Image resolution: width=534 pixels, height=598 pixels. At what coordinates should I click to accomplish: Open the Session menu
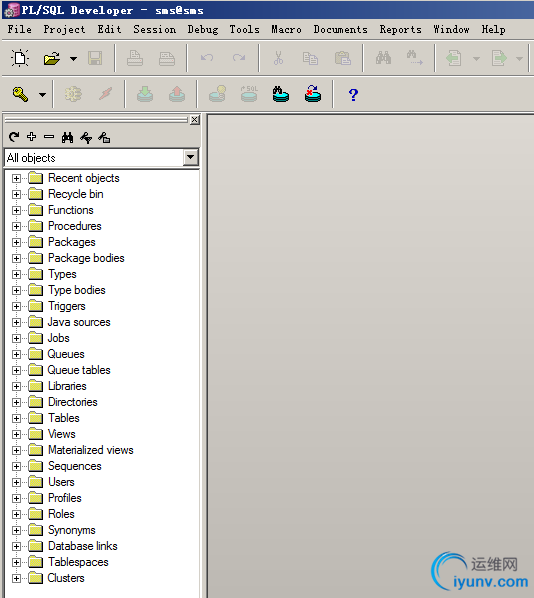point(154,29)
